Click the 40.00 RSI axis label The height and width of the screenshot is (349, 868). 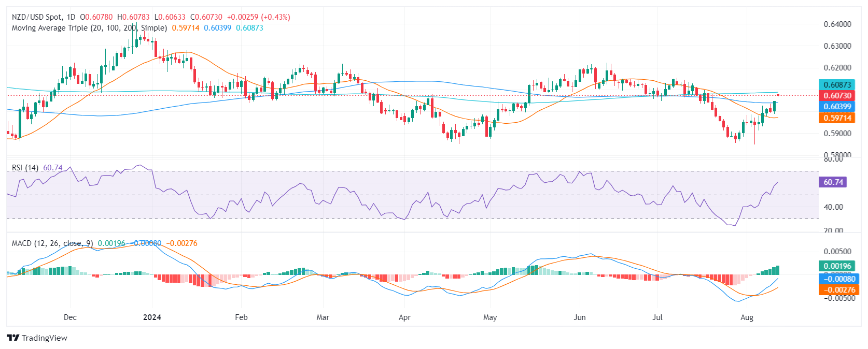tap(833, 207)
